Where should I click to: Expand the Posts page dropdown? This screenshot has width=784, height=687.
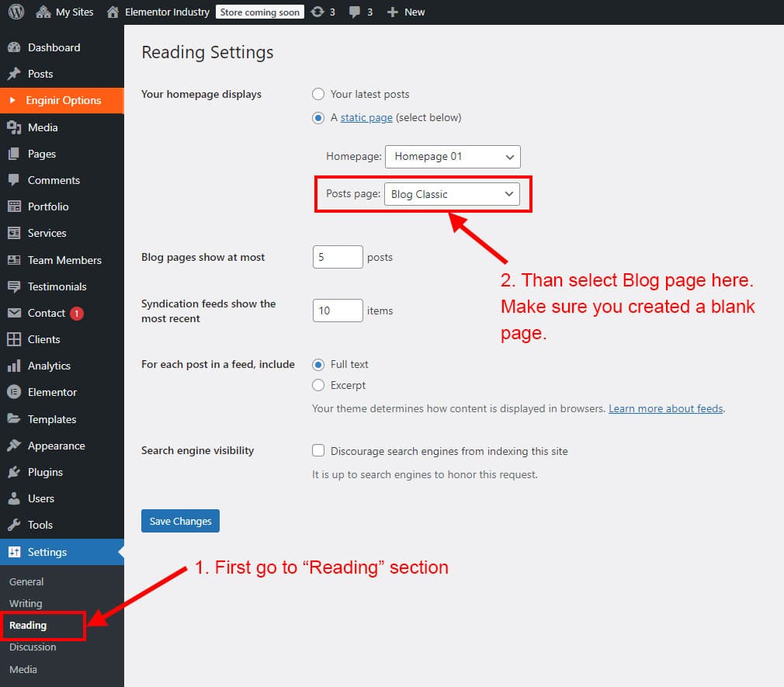452,194
